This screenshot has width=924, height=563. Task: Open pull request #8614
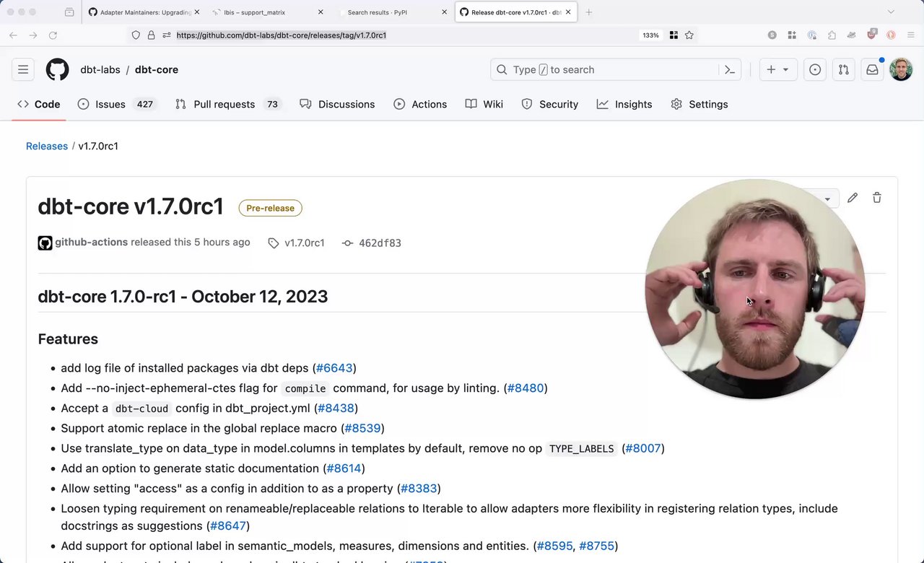pos(344,469)
